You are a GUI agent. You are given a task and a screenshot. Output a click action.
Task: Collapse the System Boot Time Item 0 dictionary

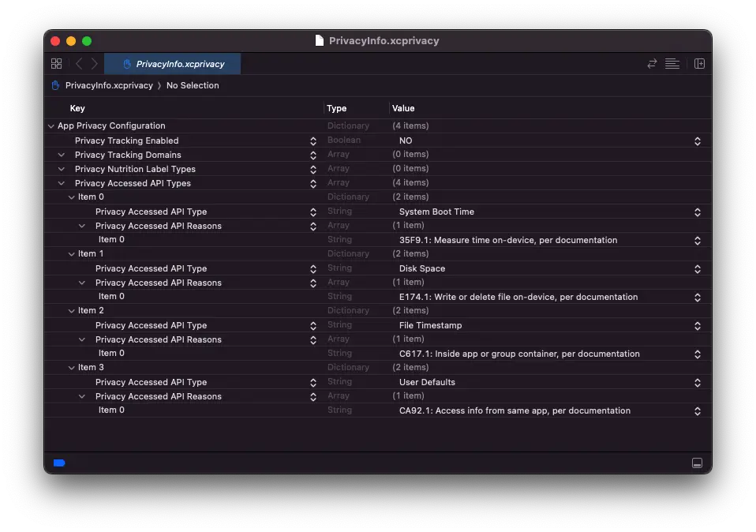pos(71,197)
